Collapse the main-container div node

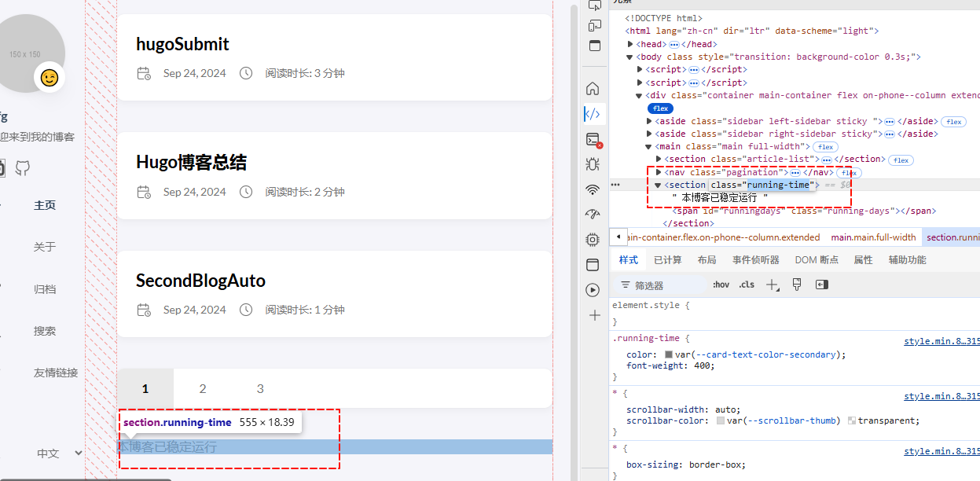coord(640,95)
